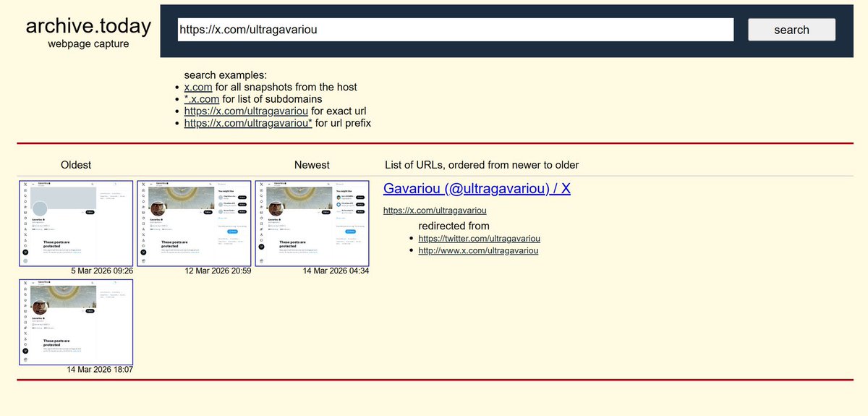The width and height of the screenshot is (868, 416).
Task: Open the https://twitter.com/ultragavariou redirect link
Action: [479, 238]
